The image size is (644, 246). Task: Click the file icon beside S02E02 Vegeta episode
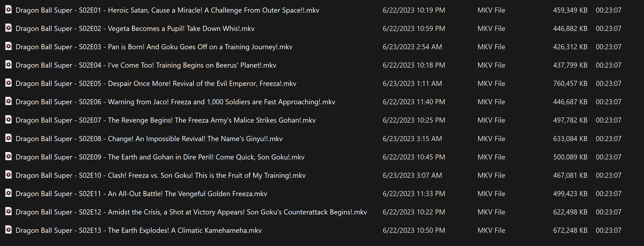pos(8,28)
